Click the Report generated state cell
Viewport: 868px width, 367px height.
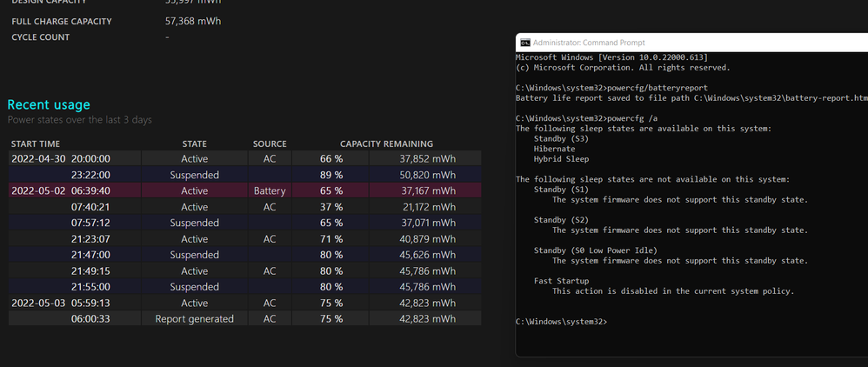point(194,319)
